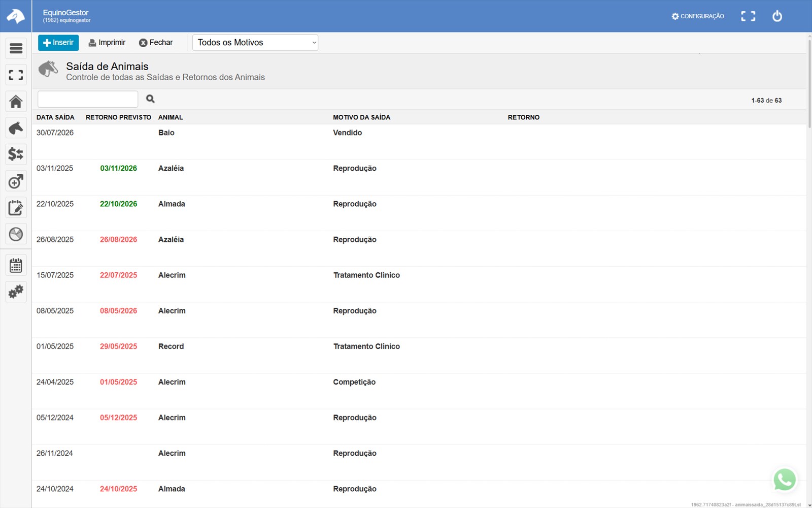Select the Almada exit dated 22/10/2025
The width and height of the screenshot is (812, 508).
419,213
